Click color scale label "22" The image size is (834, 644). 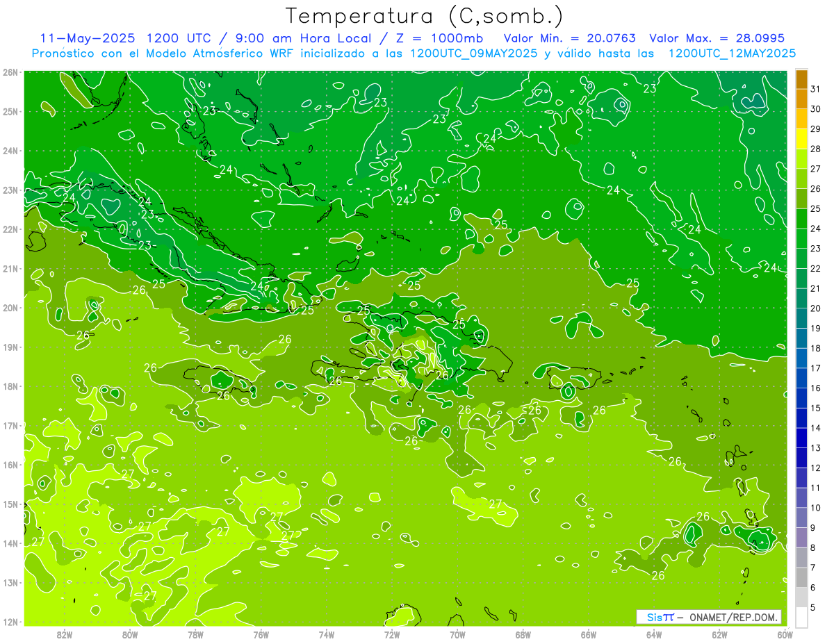pyautogui.click(x=815, y=268)
